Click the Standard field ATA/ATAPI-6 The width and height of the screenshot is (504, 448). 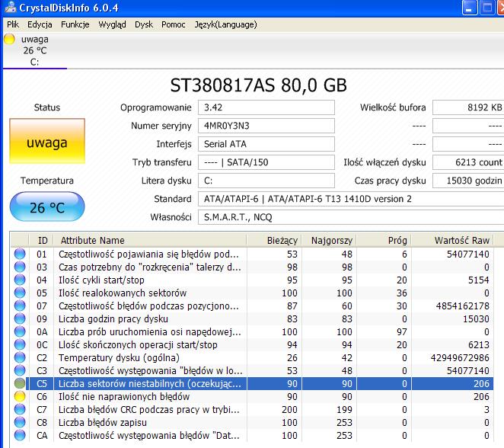(351, 199)
